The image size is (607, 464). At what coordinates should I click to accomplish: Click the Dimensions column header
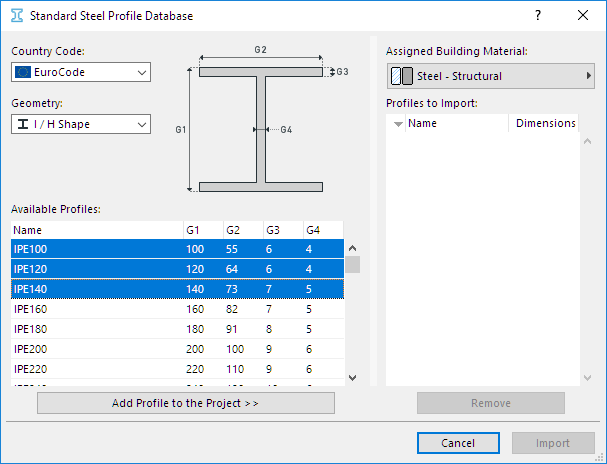point(545,124)
